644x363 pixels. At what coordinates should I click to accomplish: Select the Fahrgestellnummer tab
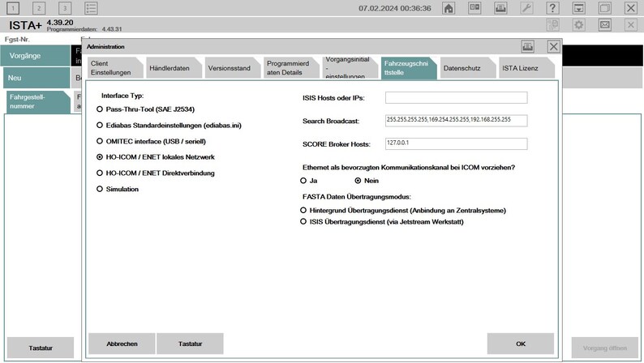[x=38, y=102]
